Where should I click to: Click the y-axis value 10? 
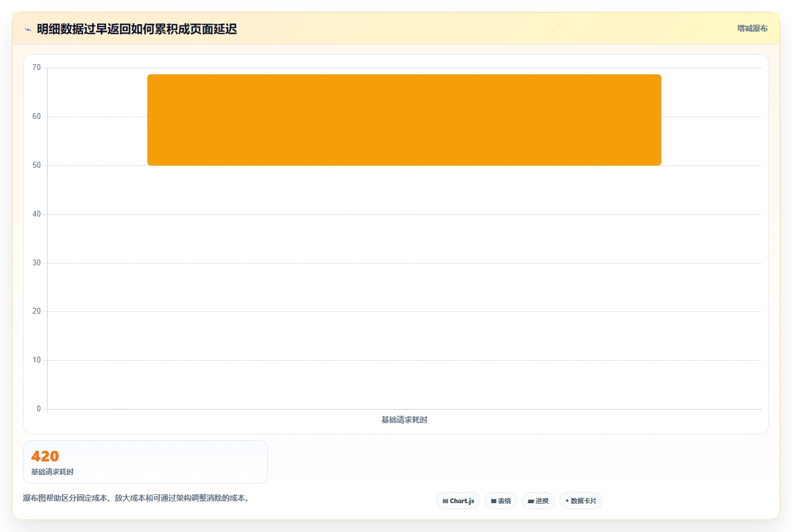click(37, 360)
